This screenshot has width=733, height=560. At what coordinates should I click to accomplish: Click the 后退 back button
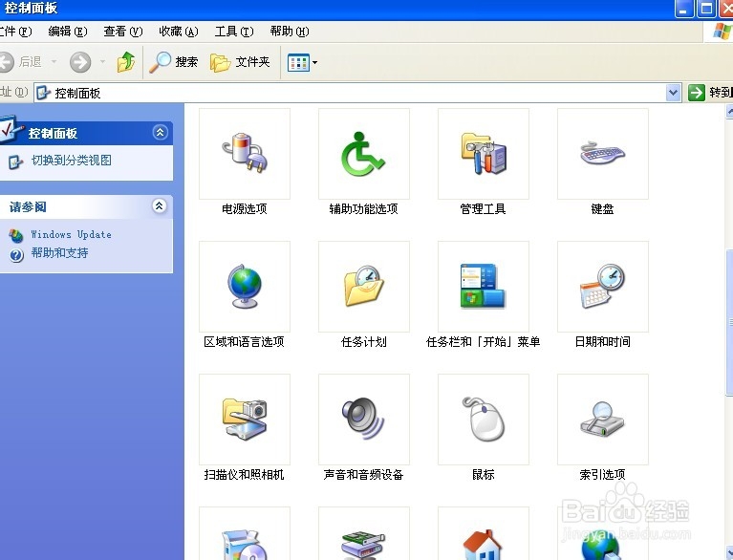(x=21, y=62)
